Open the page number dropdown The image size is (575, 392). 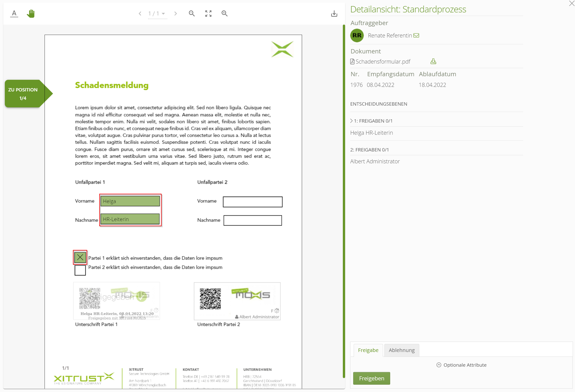pos(164,14)
